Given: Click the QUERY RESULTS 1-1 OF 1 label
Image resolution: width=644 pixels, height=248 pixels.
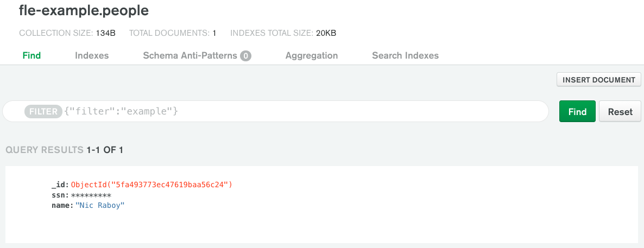Looking at the screenshot, I should click(x=64, y=150).
